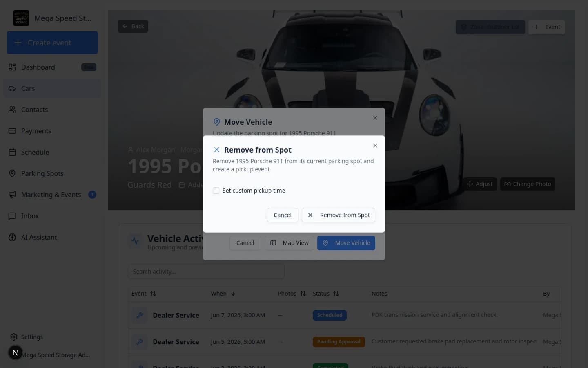
Task: Click the chat bubble icon beside Inbox
Action: [12, 216]
